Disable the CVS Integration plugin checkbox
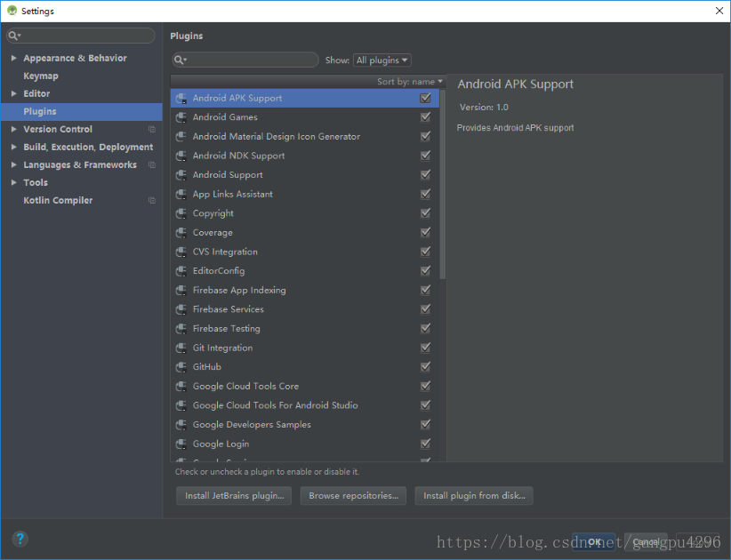Screen dimensions: 731x560 coord(425,252)
